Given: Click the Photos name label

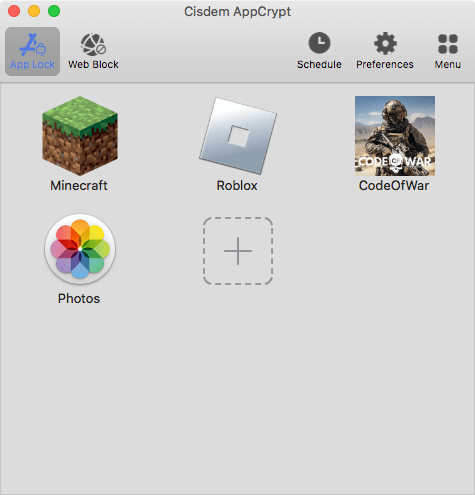Looking at the screenshot, I should [79, 299].
